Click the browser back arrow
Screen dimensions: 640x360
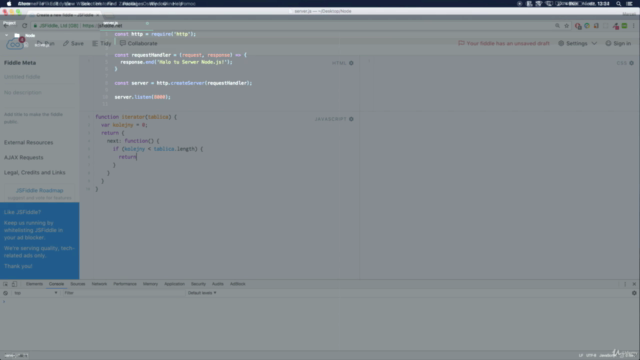[x=5, y=25]
